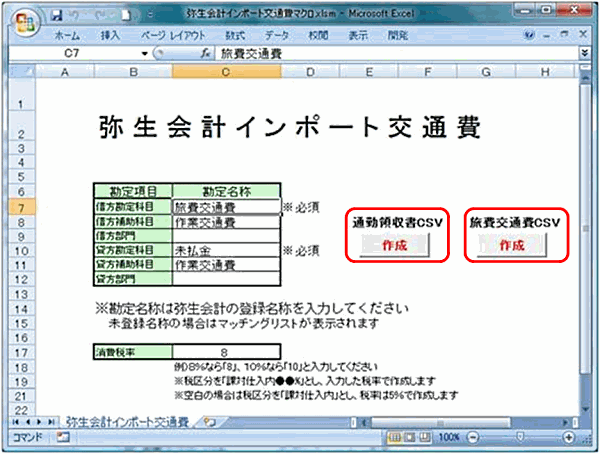Viewport: 600px width, 454px height.
Task: Select the 借方勘定科目 label cell
Action: click(133, 207)
